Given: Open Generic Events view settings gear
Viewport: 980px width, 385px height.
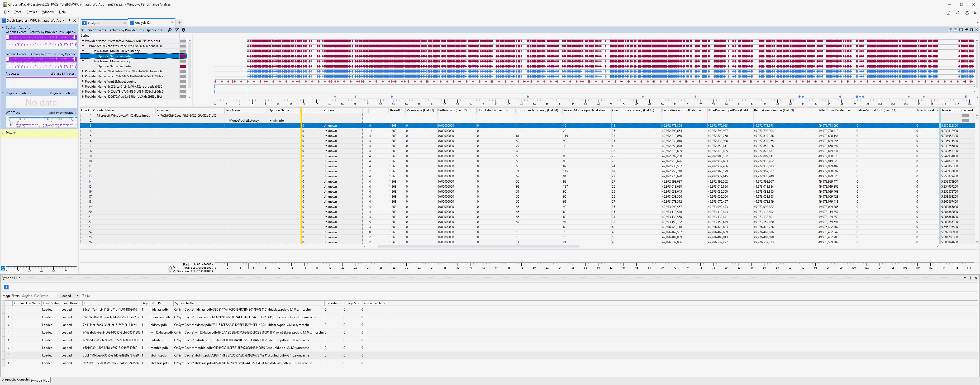Looking at the screenshot, I should [183, 30].
